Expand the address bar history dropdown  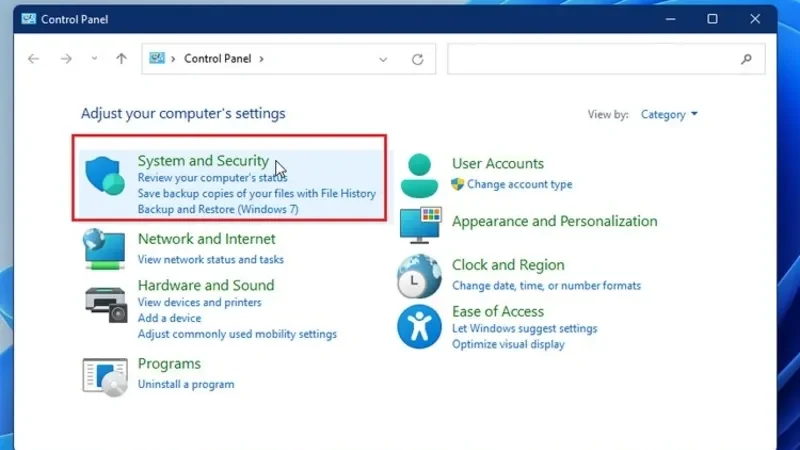[383, 60]
